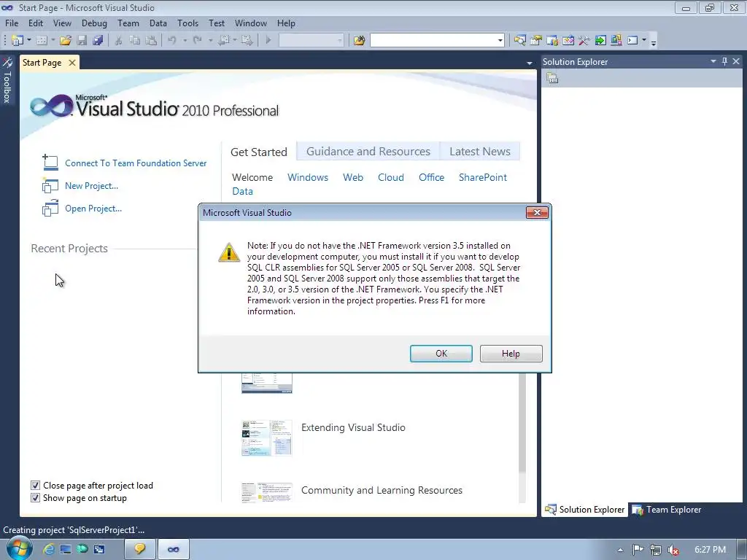Click the Navigate Forward icon
This screenshot has width=747, height=560.
pos(247,41)
